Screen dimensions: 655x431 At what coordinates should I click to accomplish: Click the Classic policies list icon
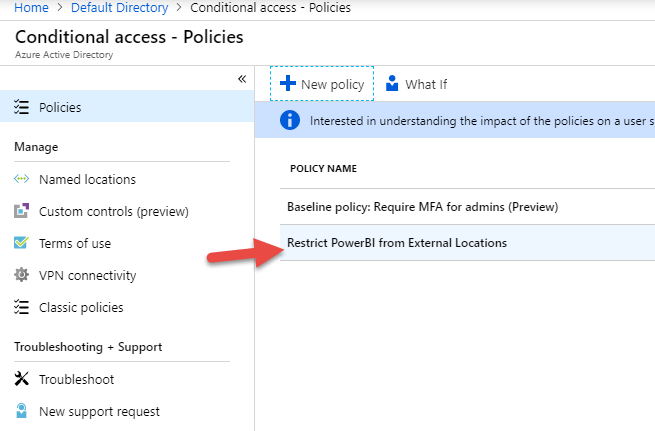click(x=21, y=307)
